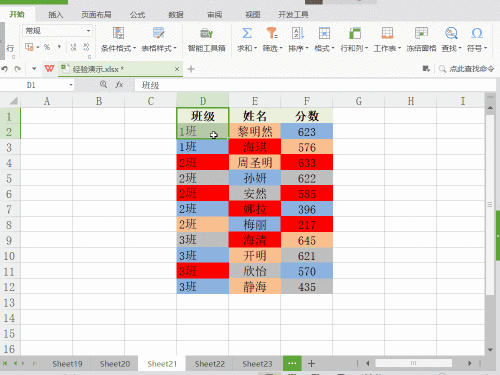500x375 pixels.
Task: Switch to the 数据 ribbon tab
Action: pos(176,15)
